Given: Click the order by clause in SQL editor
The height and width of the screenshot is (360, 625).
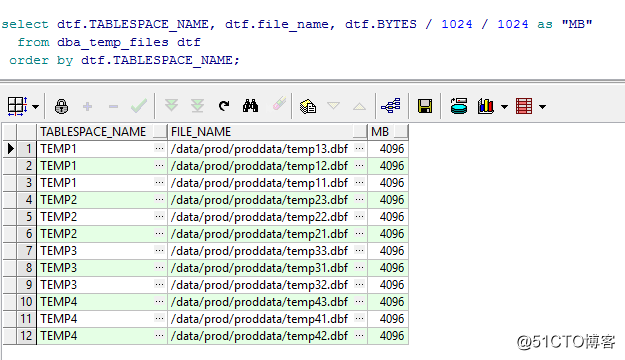Looking at the screenshot, I should click(41, 61).
